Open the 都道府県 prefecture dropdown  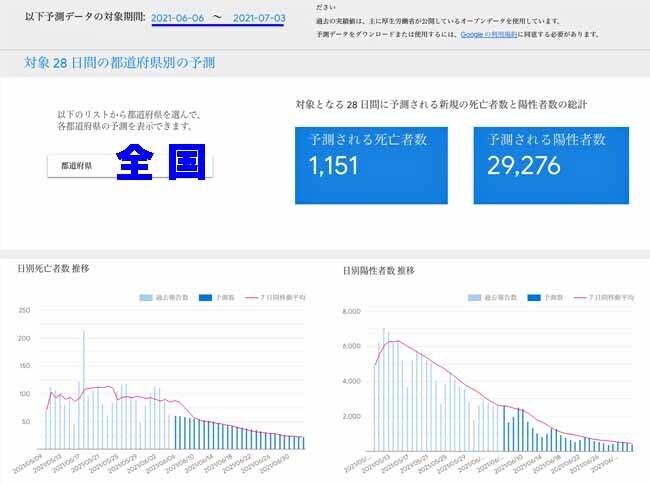pyautogui.click(x=130, y=166)
